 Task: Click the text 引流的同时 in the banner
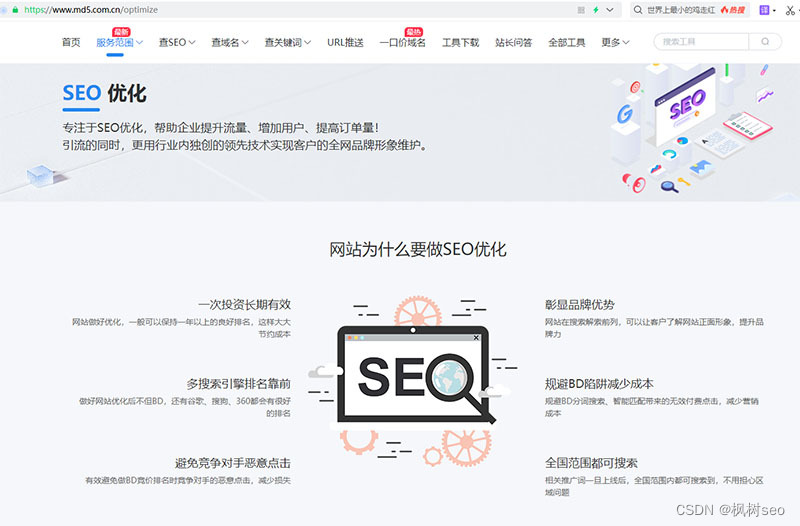(x=91, y=145)
